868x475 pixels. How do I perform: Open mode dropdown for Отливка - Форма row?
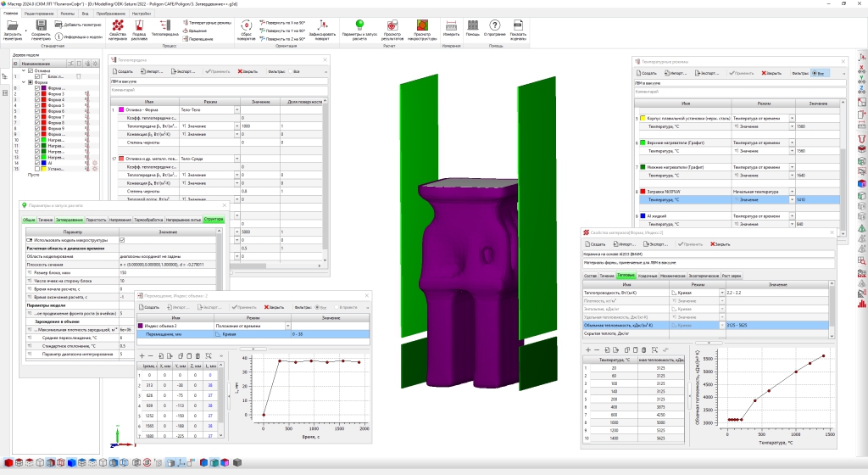236,110
